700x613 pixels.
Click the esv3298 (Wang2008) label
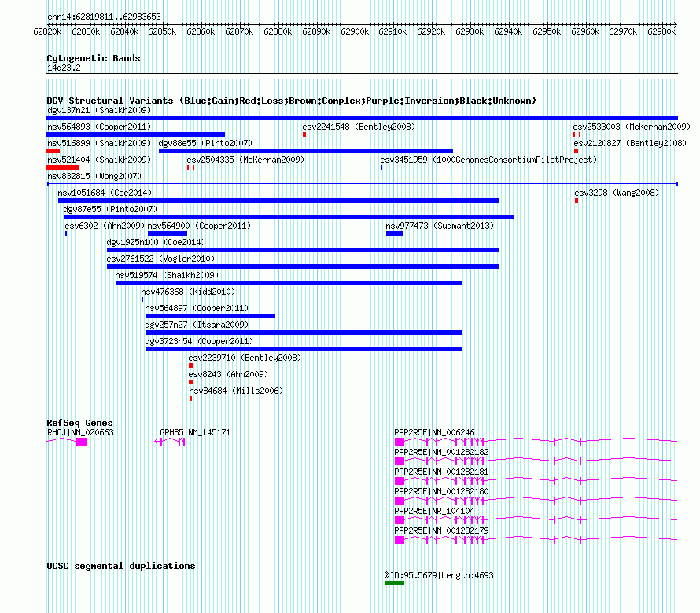point(617,193)
